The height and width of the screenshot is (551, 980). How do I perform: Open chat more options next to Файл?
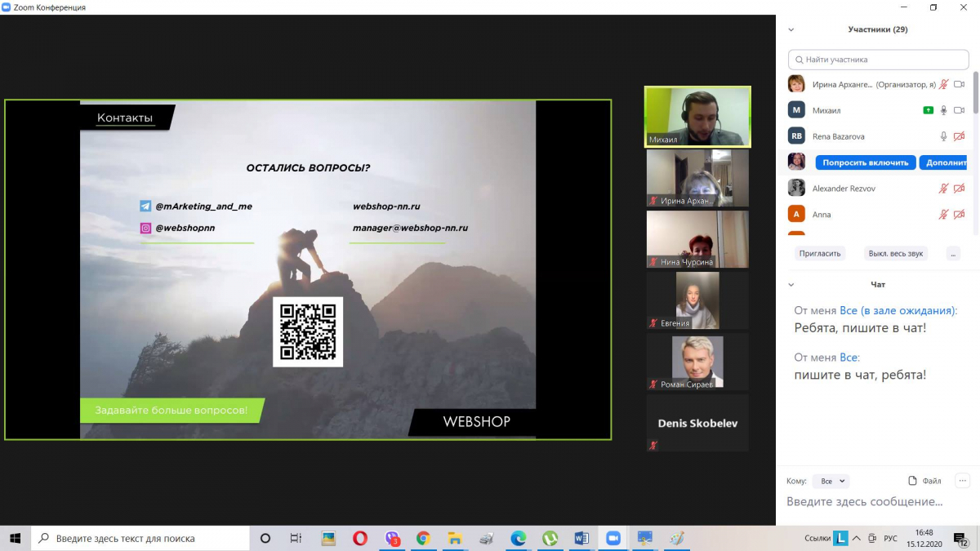[963, 481]
